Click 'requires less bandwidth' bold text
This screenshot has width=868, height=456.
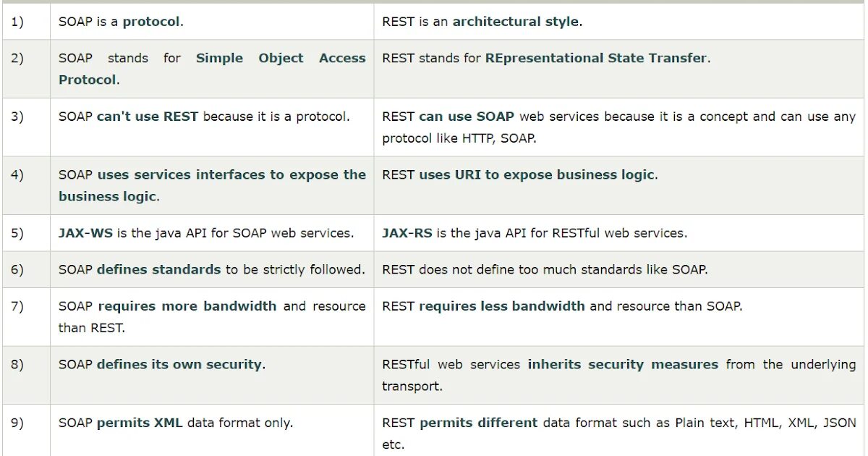502,306
